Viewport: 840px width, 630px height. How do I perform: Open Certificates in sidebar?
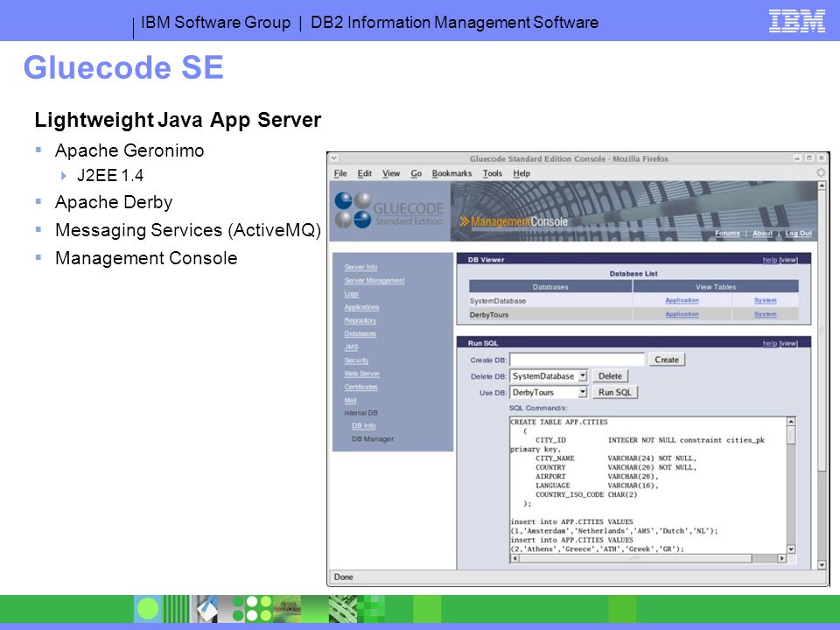(x=360, y=387)
